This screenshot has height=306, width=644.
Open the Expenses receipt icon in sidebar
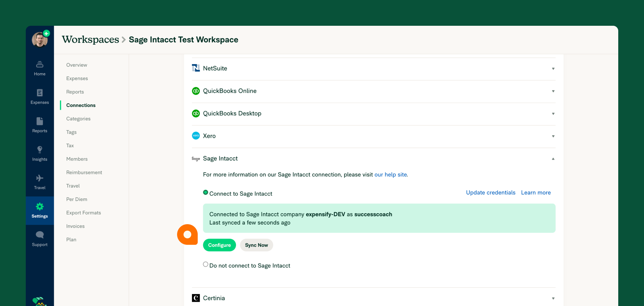[x=40, y=93]
